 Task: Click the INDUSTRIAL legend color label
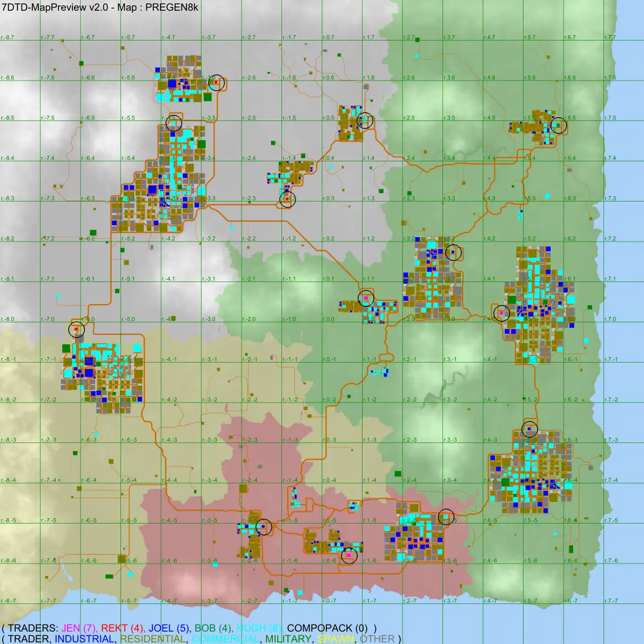point(85,639)
